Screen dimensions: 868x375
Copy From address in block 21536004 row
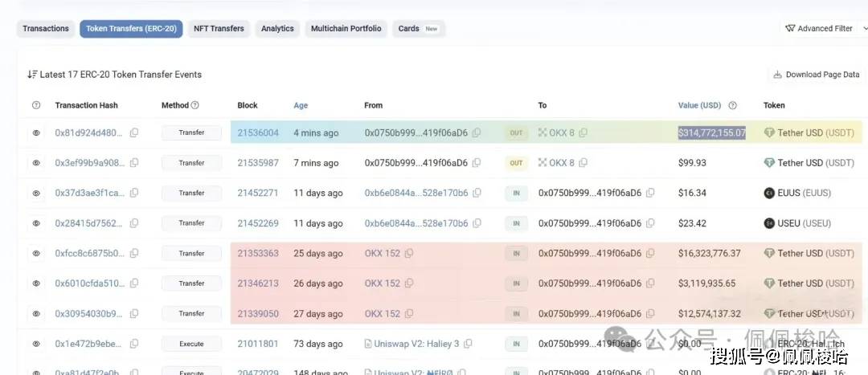477,132
